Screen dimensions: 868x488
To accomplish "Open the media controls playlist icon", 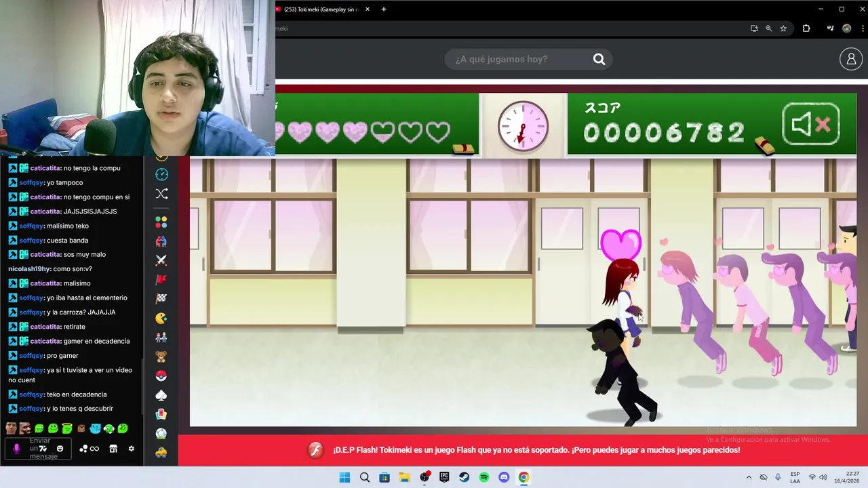I will 830,28.
